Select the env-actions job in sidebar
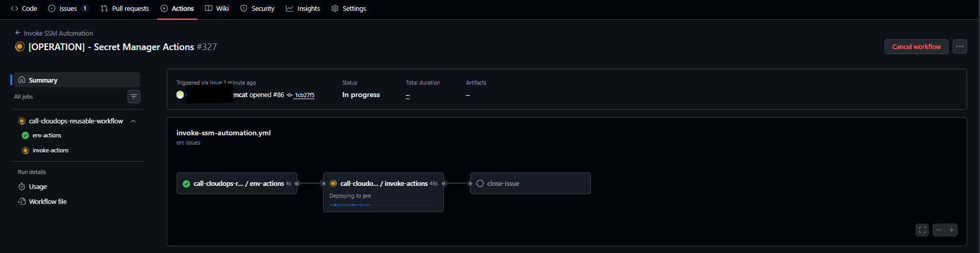Screen dimensions: 980x253 coord(46,135)
